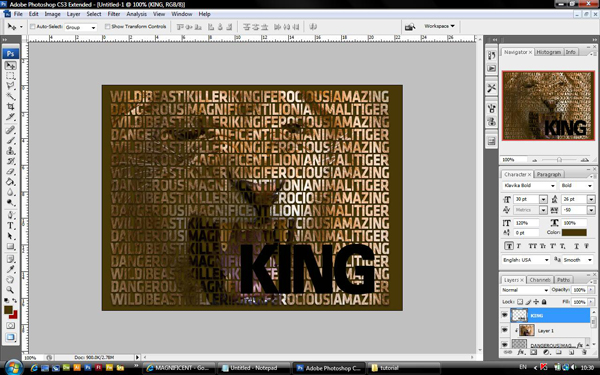Click the Go to Bridge icon
This screenshot has height=375, width=600.
pyautogui.click(x=409, y=27)
